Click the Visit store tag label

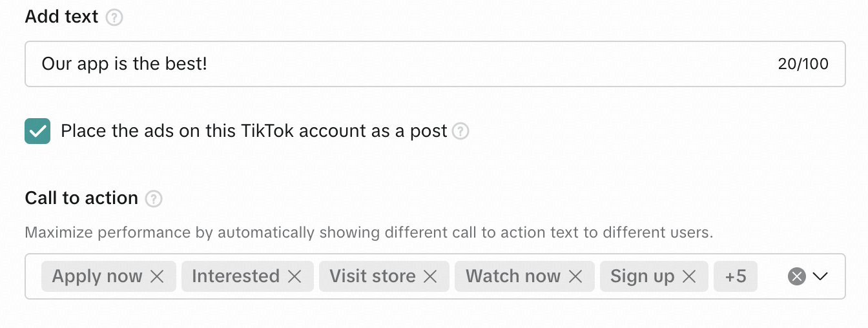tap(373, 276)
